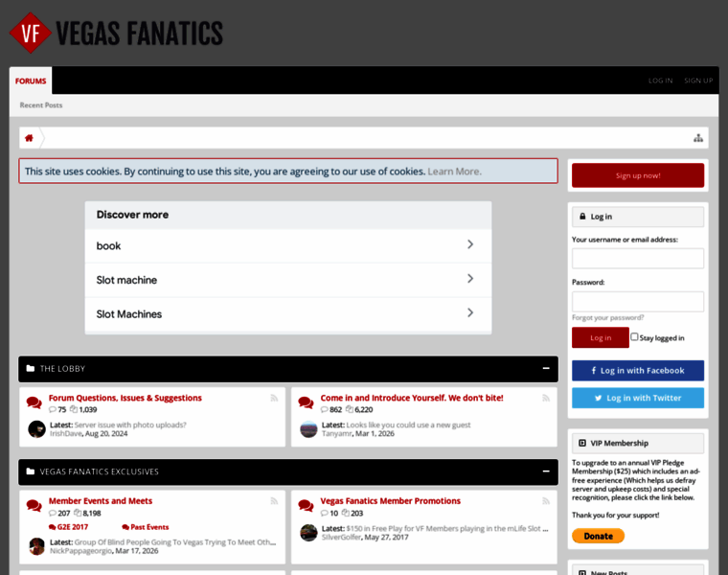
Task: Open the 'Slot Machines' Discover more suggestion
Action: pyautogui.click(x=288, y=314)
